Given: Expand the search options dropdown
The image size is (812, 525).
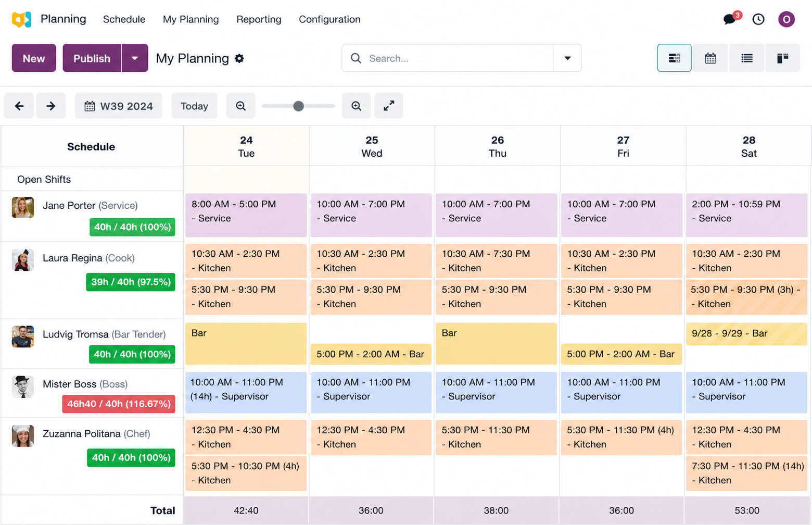Looking at the screenshot, I should (x=567, y=58).
